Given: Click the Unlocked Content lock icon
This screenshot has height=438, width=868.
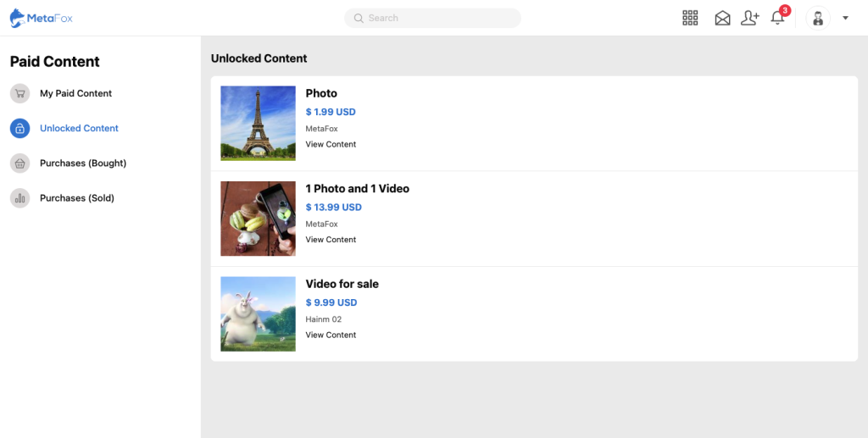Looking at the screenshot, I should [20, 128].
